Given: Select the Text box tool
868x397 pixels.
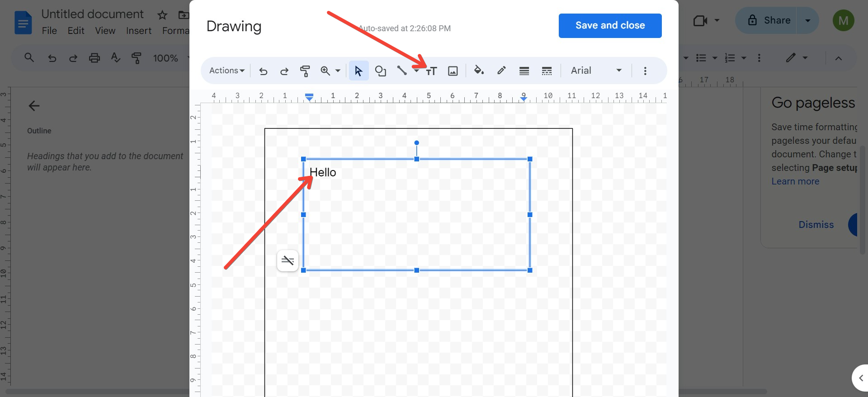Looking at the screenshot, I should point(431,71).
